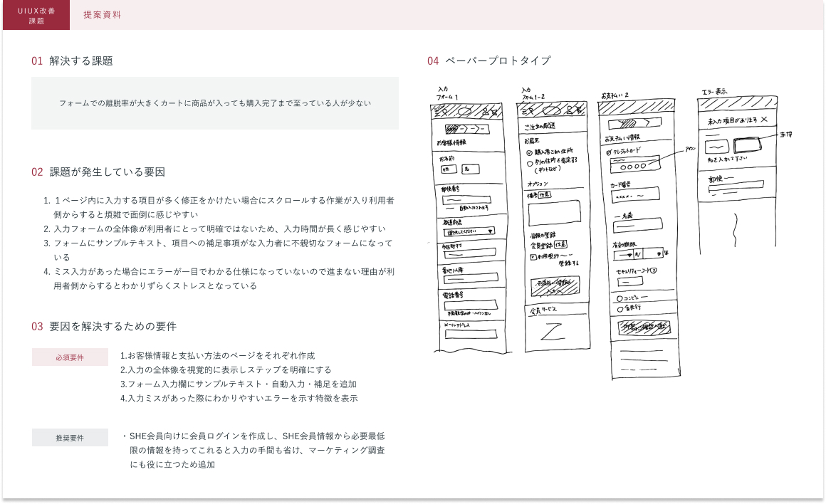The width and height of the screenshot is (826, 504).
Task: Select the purchaser's address radio button
Action: [x=529, y=152]
